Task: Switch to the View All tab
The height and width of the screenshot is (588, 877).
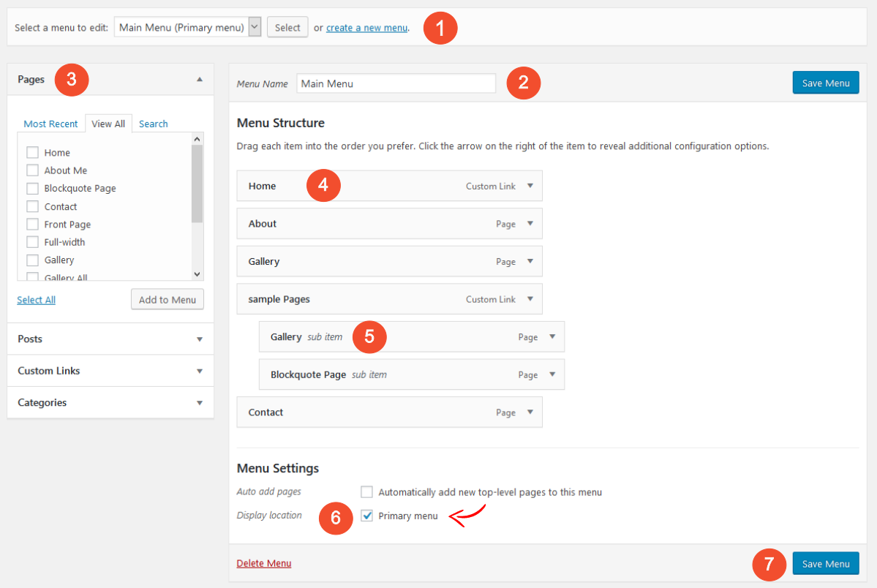Action: 108,124
